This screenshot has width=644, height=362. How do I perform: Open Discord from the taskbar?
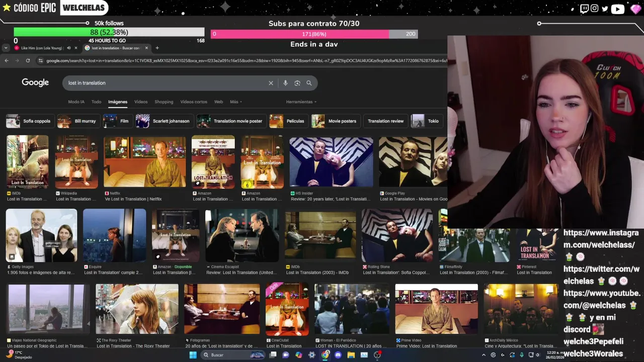tap(338, 355)
